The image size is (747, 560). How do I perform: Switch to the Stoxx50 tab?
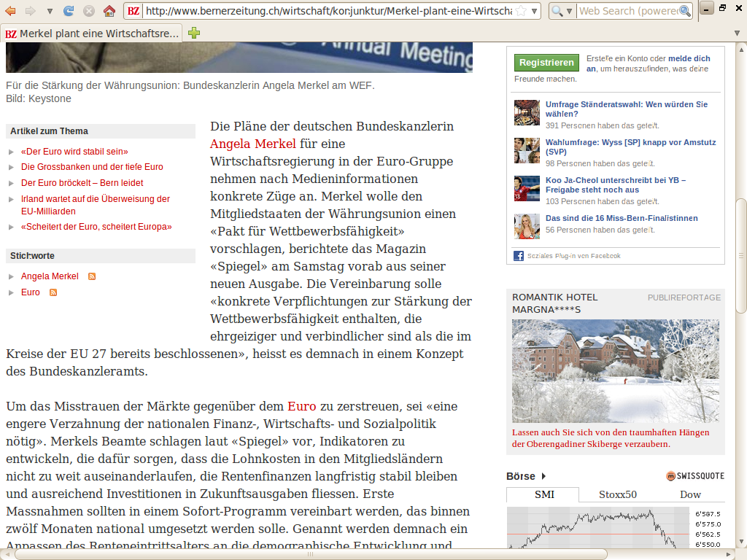pyautogui.click(x=617, y=494)
